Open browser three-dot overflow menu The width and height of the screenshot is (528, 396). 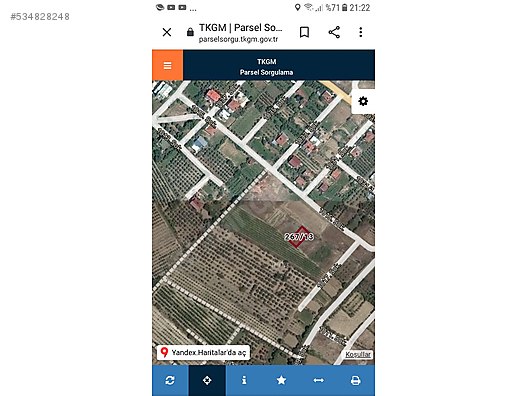pyautogui.click(x=361, y=32)
